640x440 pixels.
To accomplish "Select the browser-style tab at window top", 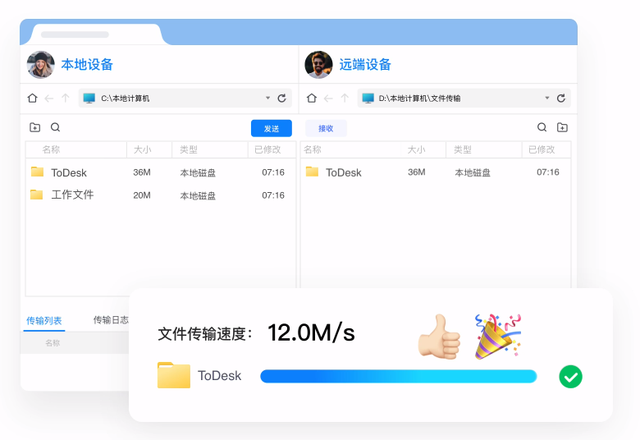I will click(96, 34).
